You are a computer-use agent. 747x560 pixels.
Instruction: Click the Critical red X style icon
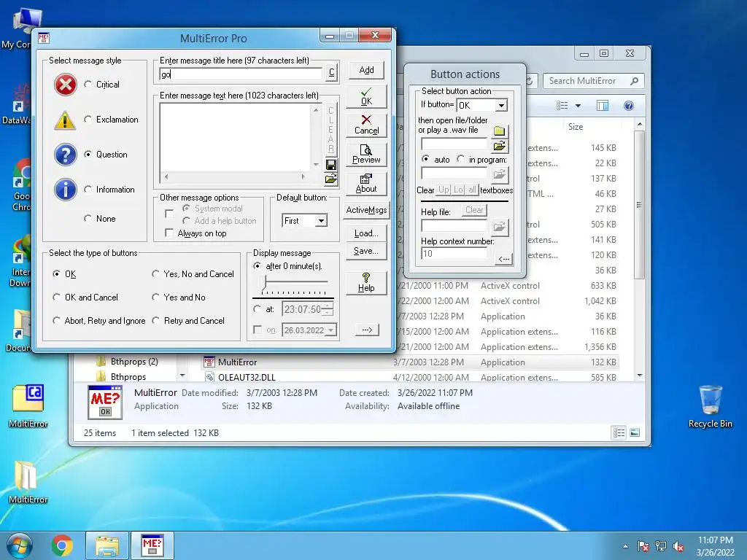click(65, 85)
